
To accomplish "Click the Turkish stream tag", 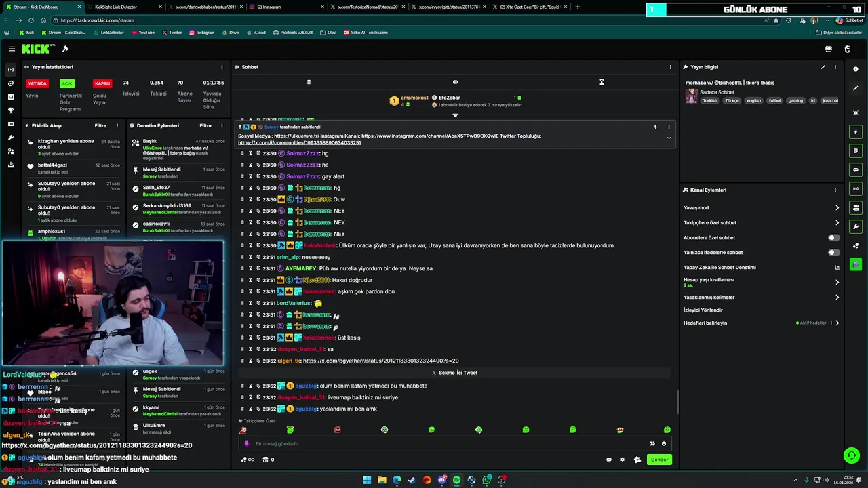I will (x=710, y=100).
